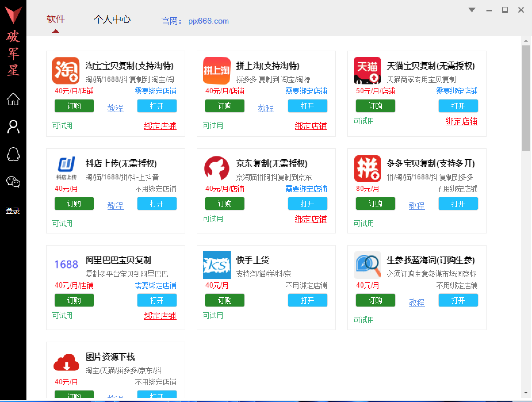Screen dimensions: 532x402
Task: Click 打开 for 生参找蓝海词
Action: [x=458, y=300]
